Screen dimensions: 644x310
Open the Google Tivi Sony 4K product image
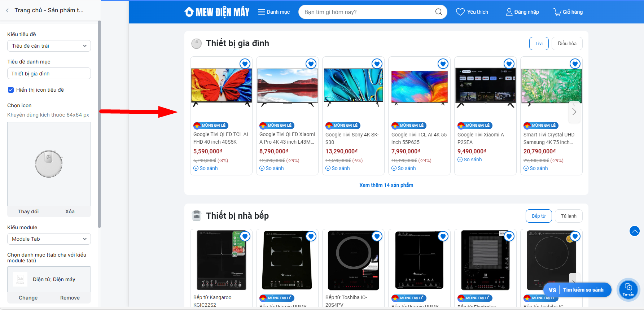click(354, 88)
